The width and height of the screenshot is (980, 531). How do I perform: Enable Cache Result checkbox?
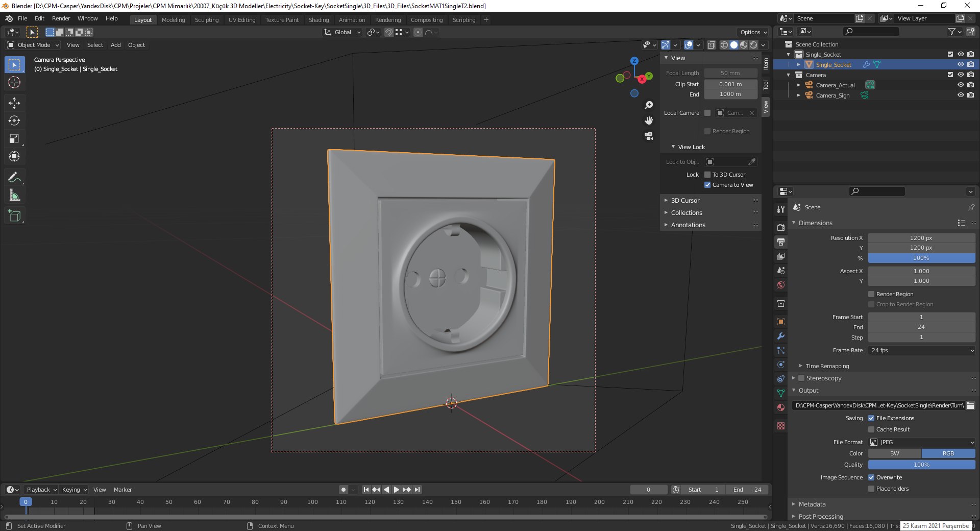coord(871,429)
